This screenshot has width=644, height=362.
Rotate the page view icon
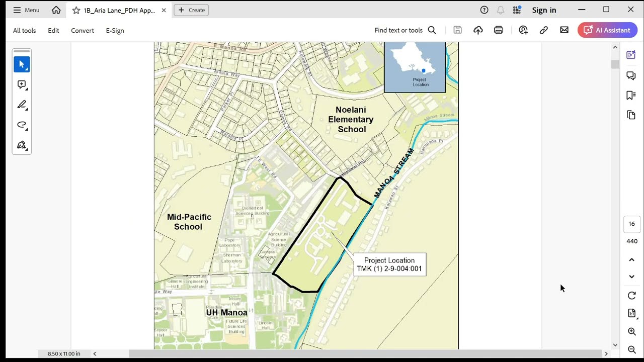pos(632,296)
